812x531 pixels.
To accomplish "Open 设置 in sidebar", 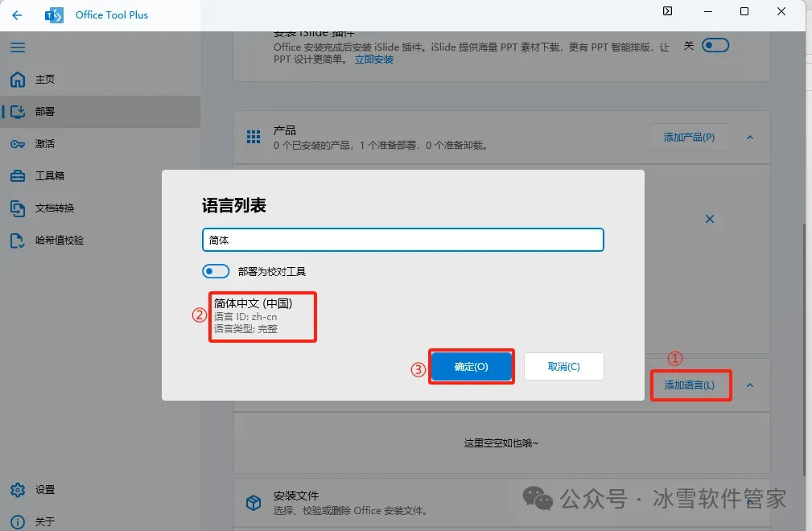I will pyautogui.click(x=101, y=490).
